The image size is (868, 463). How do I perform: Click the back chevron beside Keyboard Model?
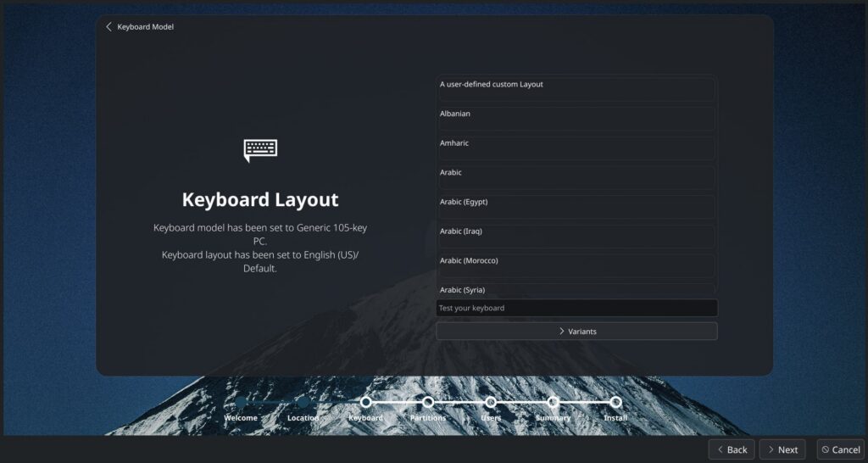pos(109,26)
